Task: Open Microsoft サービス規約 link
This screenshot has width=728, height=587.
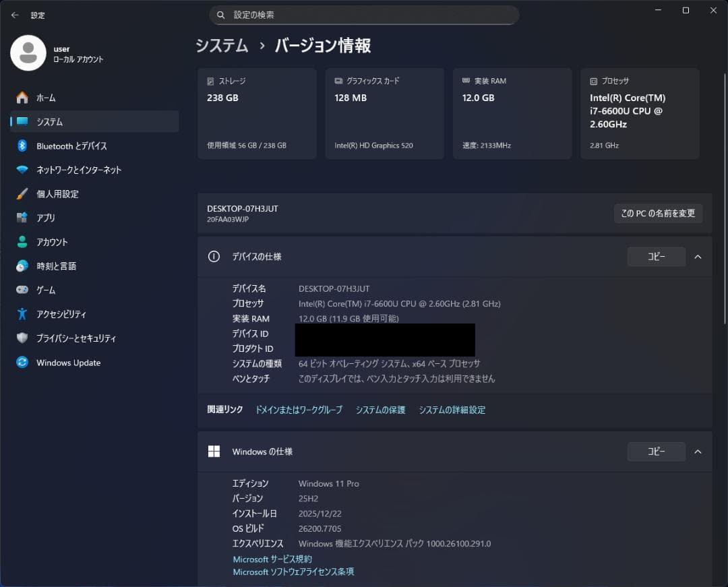Action: click(272, 559)
